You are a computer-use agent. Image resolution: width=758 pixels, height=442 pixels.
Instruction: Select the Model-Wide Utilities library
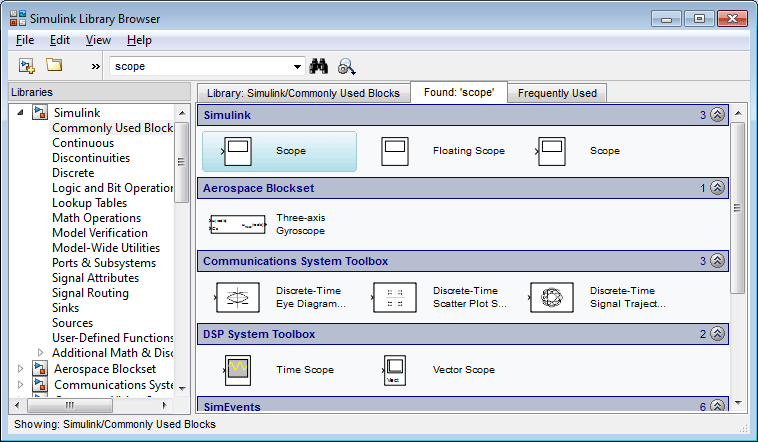pos(106,248)
